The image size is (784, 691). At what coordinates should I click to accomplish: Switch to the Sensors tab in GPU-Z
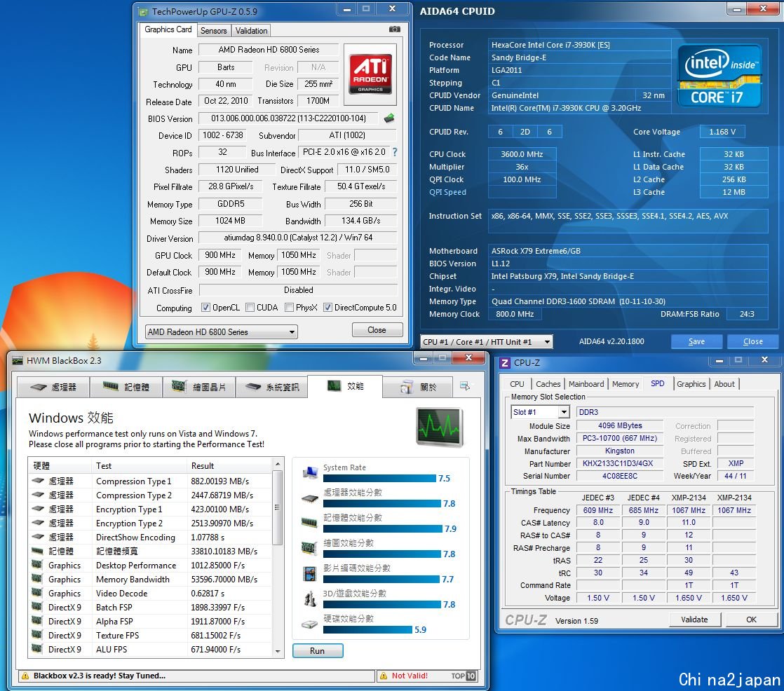[x=213, y=30]
